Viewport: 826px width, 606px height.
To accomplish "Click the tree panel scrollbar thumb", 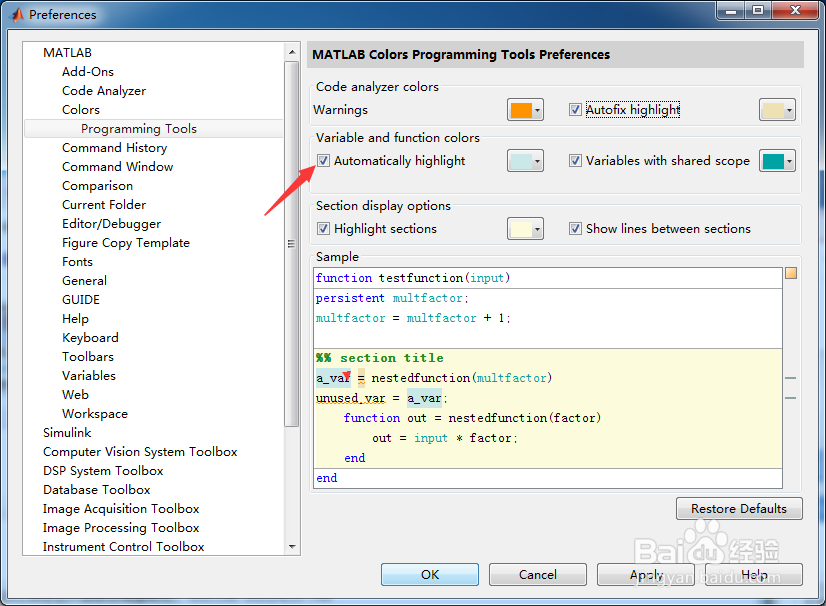I will click(291, 244).
